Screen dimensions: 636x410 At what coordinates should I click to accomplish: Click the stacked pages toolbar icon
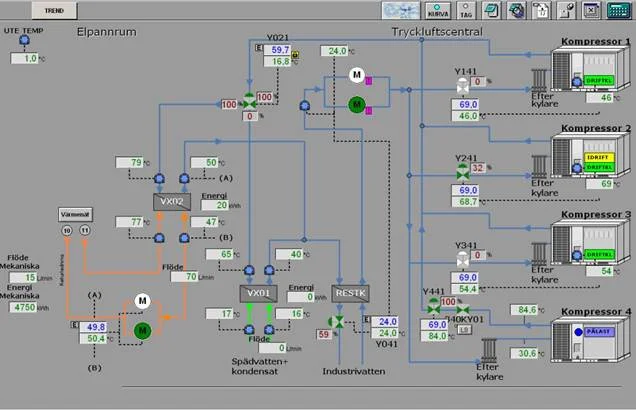tap(491, 11)
